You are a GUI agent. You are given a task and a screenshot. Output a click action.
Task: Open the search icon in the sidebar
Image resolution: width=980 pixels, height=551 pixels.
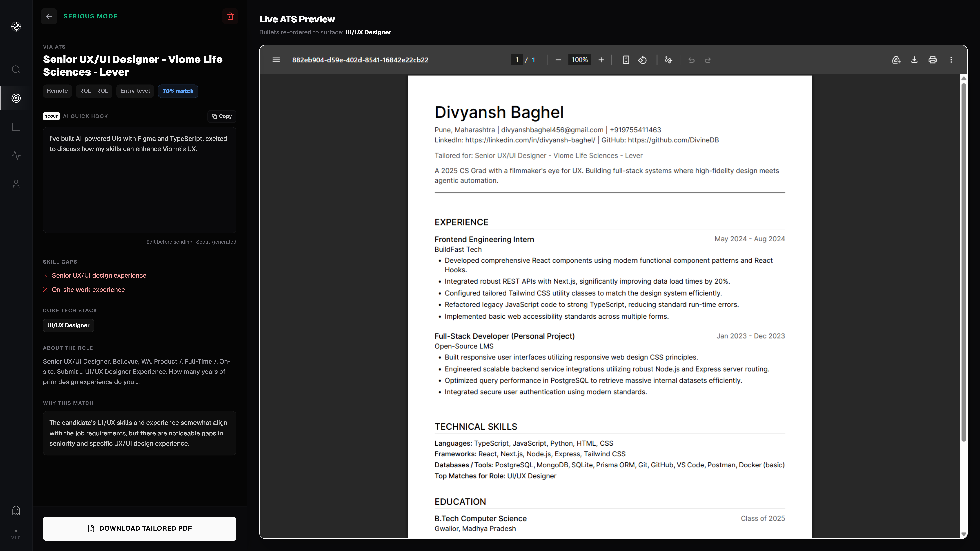click(16, 70)
